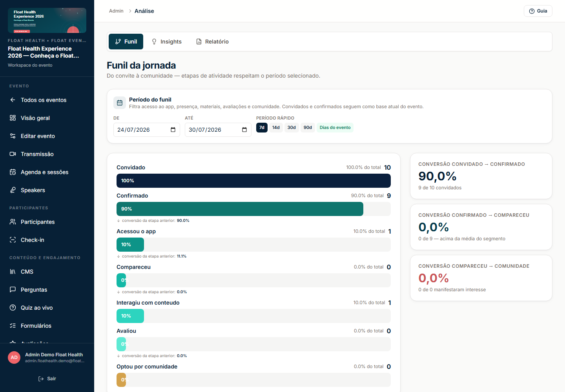
Task: Click the Confirmado 90% funnel bar
Action: point(240,209)
